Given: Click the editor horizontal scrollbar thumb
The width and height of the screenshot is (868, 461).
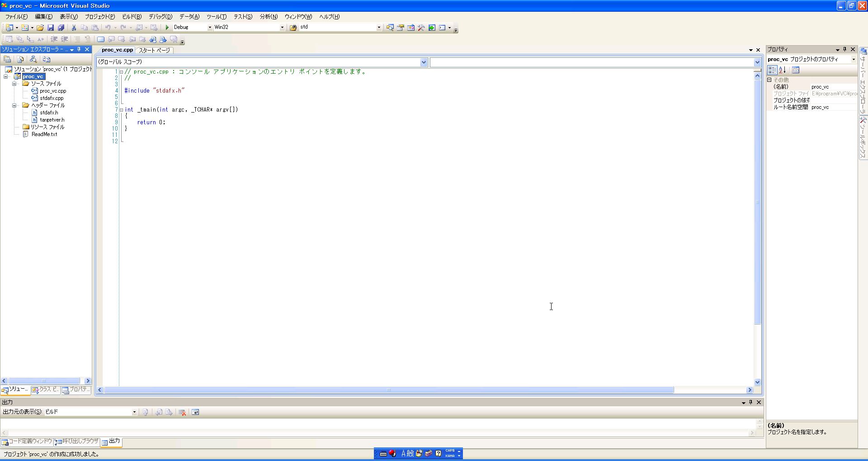Looking at the screenshot, I should pyautogui.click(x=389, y=390).
